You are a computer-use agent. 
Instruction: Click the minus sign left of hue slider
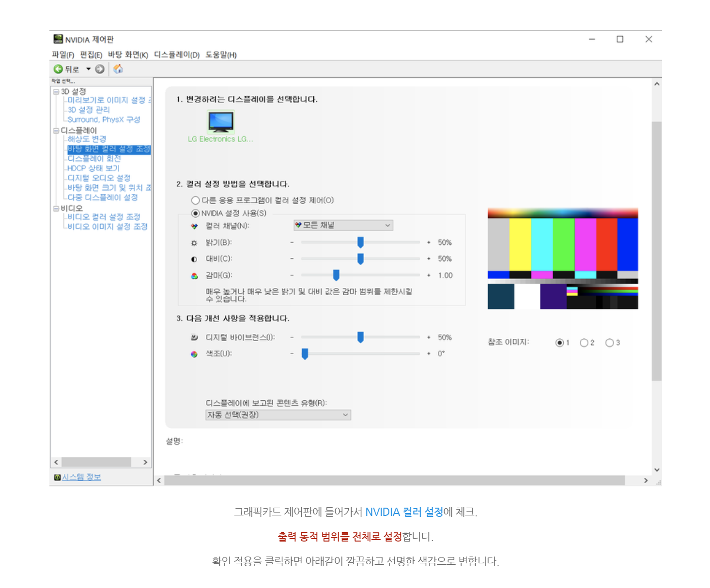click(292, 354)
